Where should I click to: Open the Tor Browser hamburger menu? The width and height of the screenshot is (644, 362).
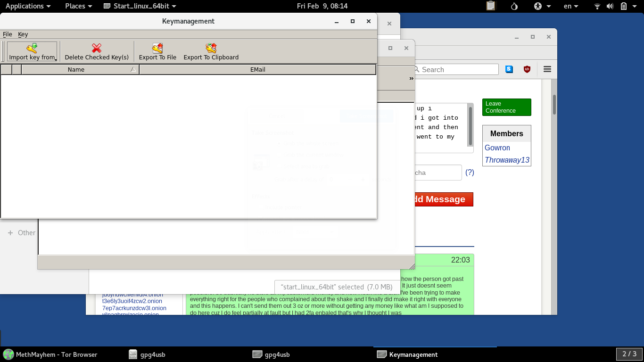[x=547, y=69]
